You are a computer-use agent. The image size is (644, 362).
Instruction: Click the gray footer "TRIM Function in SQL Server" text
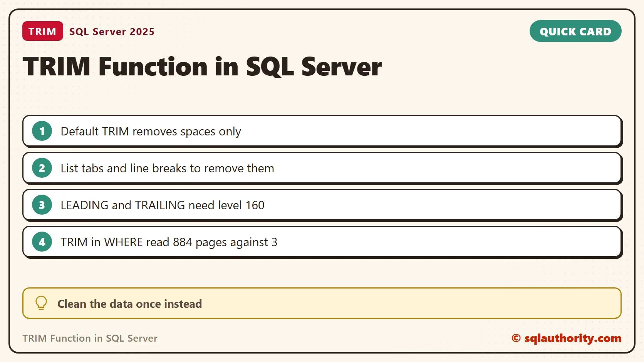click(90, 338)
